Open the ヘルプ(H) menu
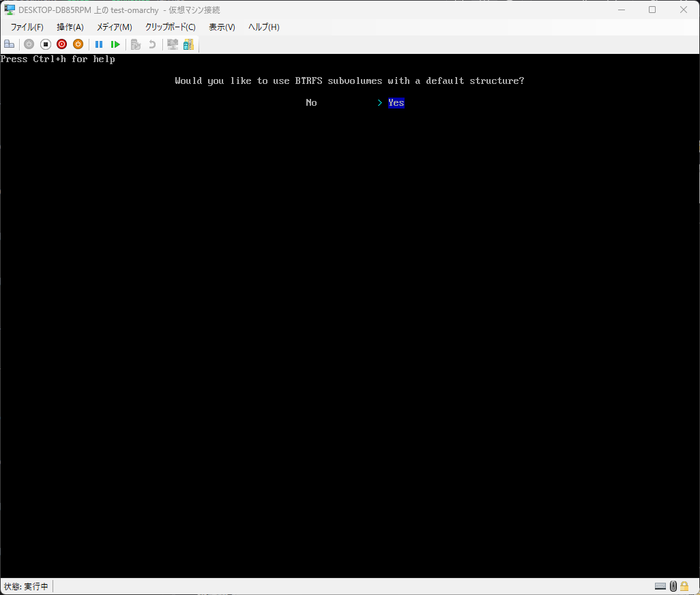Image resolution: width=700 pixels, height=595 pixels. pyautogui.click(x=264, y=27)
